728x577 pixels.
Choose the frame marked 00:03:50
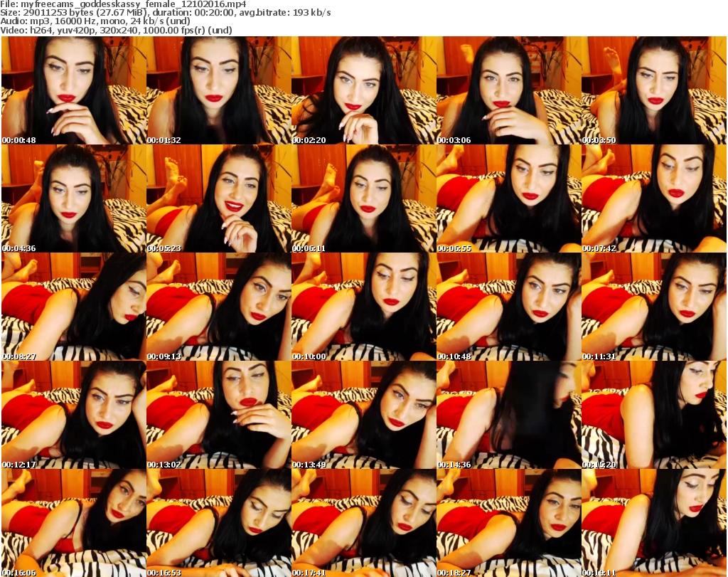tap(653, 90)
